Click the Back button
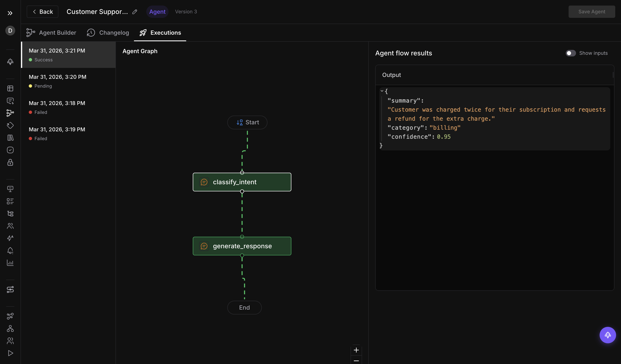This screenshot has width=621, height=364. click(42, 11)
